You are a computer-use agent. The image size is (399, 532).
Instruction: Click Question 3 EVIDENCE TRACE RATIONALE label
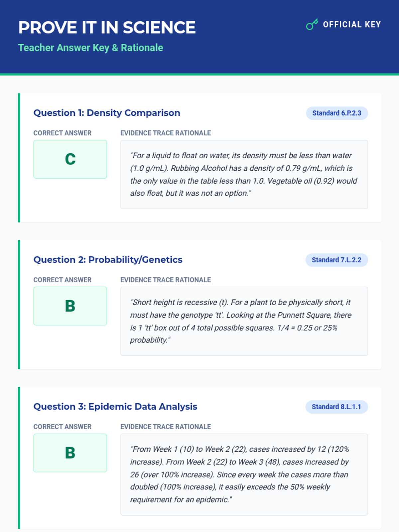tap(165, 427)
